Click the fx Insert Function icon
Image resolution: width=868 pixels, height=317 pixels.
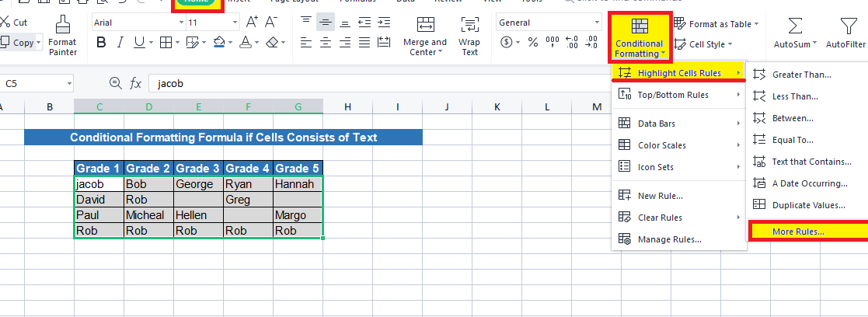tap(136, 84)
